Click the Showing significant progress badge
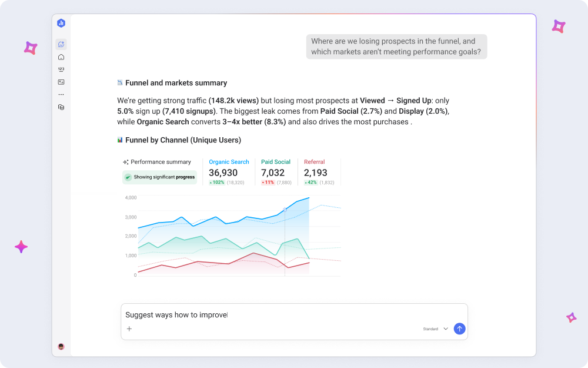 coord(160,177)
